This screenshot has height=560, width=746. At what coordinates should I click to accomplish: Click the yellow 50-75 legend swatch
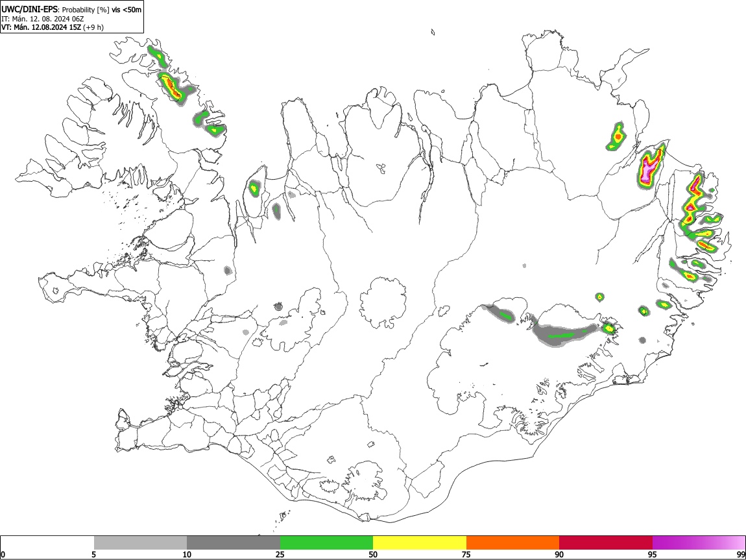point(420,543)
